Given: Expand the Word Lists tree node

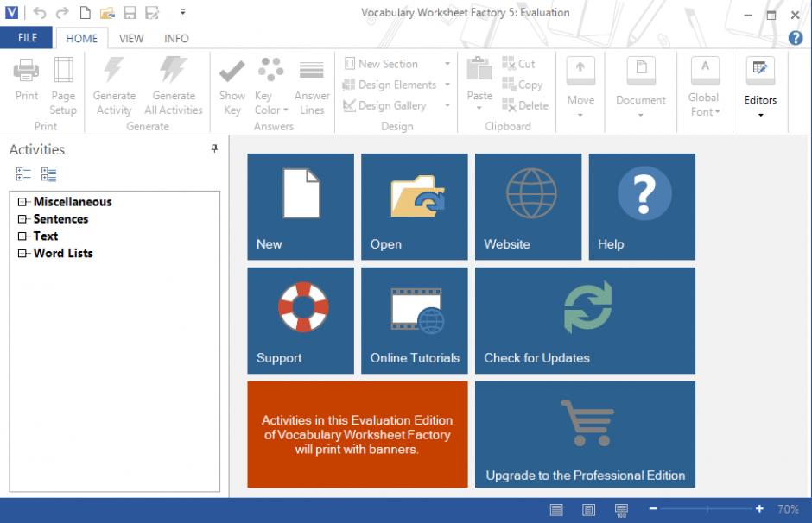Looking at the screenshot, I should coord(22,253).
